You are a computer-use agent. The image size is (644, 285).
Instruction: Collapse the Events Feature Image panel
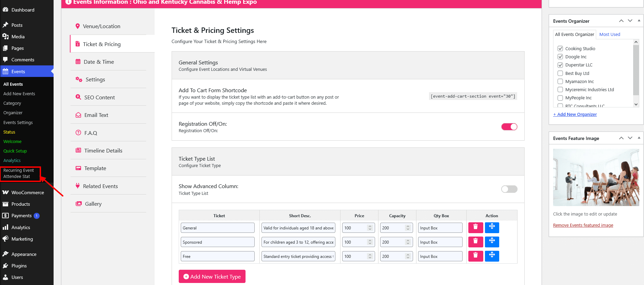639,138
